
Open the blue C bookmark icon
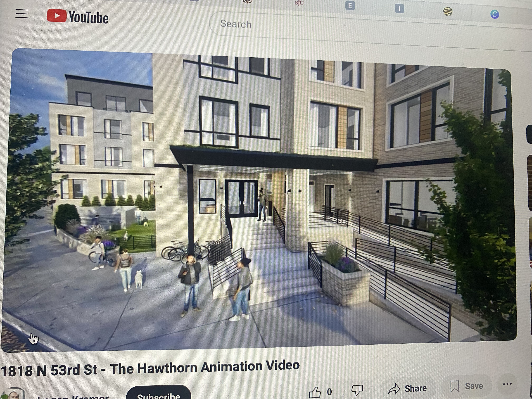point(495,14)
